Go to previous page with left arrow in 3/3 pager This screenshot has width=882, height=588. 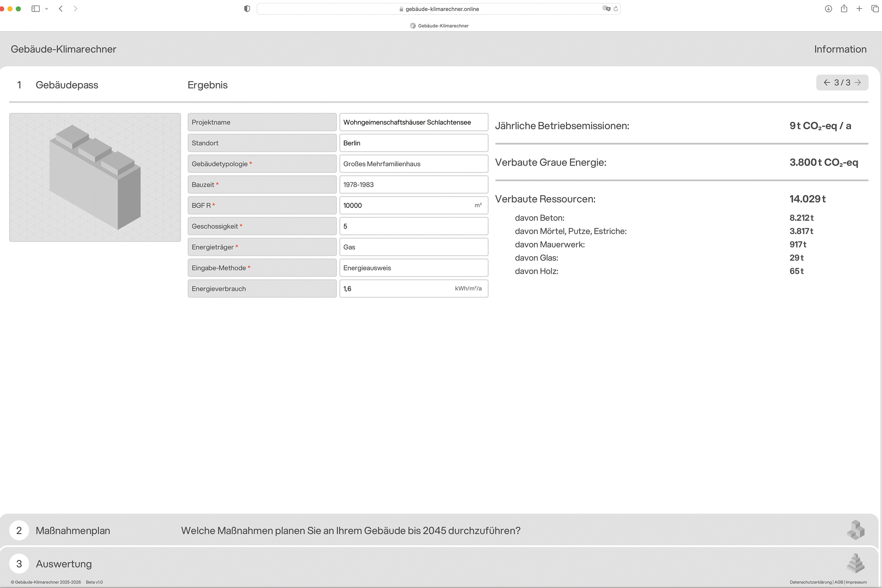point(827,82)
